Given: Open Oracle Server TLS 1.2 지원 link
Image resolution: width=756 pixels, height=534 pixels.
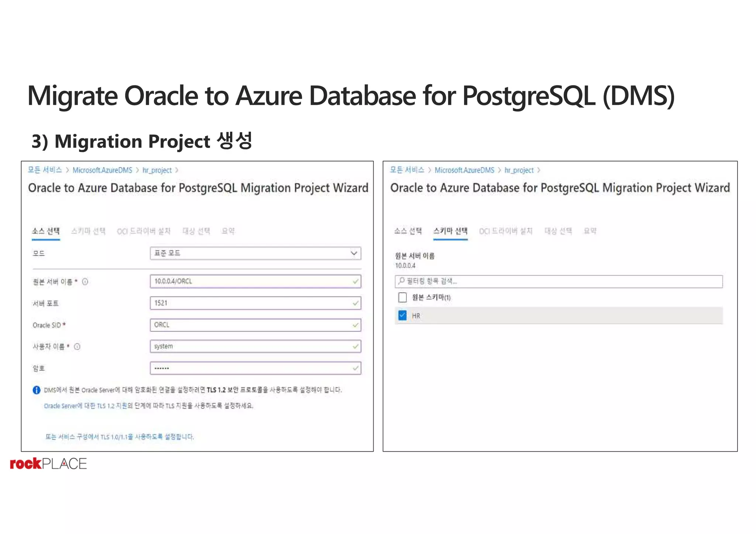Looking at the screenshot, I should (85, 406).
